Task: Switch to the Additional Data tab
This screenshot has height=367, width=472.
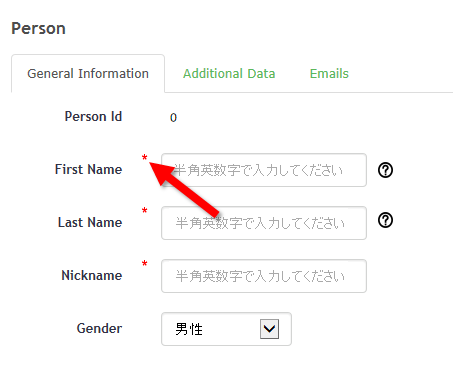Action: [229, 74]
